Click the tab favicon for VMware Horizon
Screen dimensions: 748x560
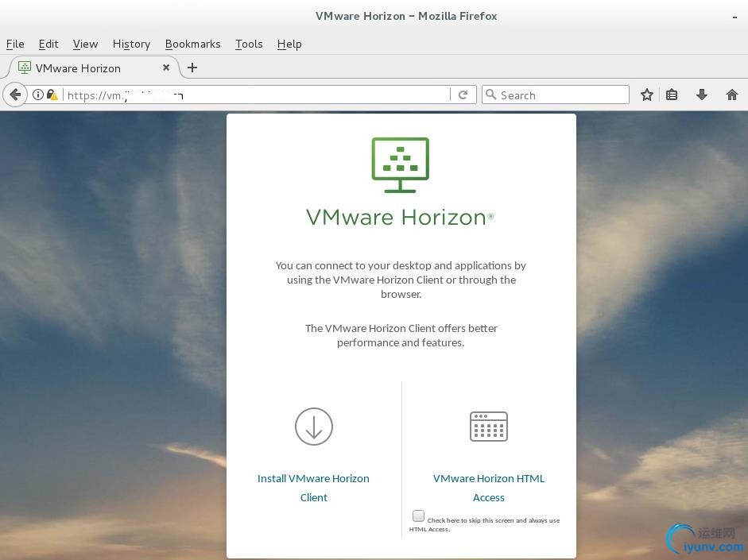point(25,68)
